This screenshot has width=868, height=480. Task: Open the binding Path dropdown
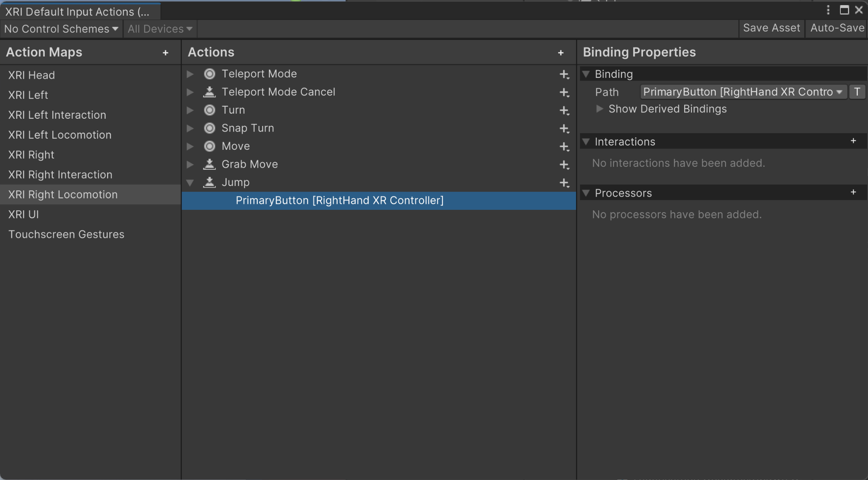pyautogui.click(x=742, y=92)
